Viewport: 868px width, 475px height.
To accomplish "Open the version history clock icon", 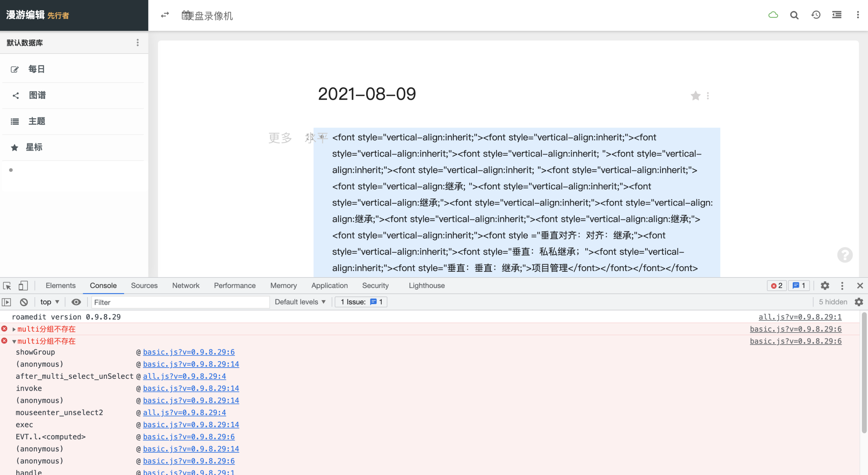I will pos(815,15).
